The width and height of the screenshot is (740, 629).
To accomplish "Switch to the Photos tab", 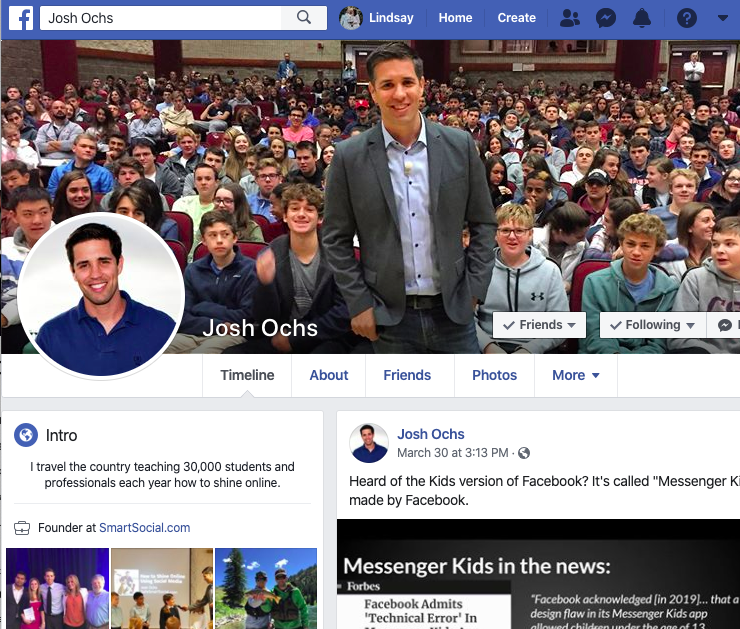I will click(494, 375).
